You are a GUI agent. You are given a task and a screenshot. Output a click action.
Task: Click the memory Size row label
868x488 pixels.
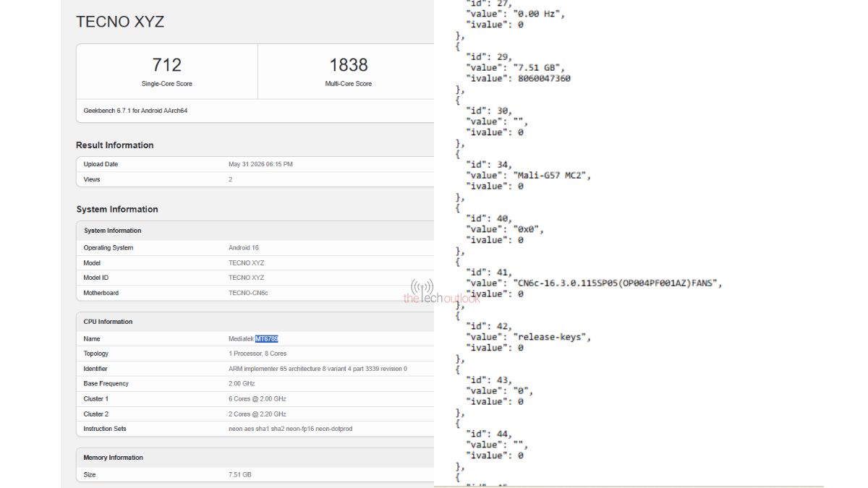click(90, 475)
